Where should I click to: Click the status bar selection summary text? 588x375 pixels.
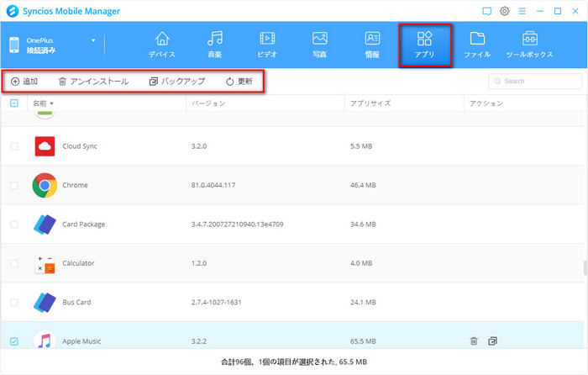[x=294, y=362]
